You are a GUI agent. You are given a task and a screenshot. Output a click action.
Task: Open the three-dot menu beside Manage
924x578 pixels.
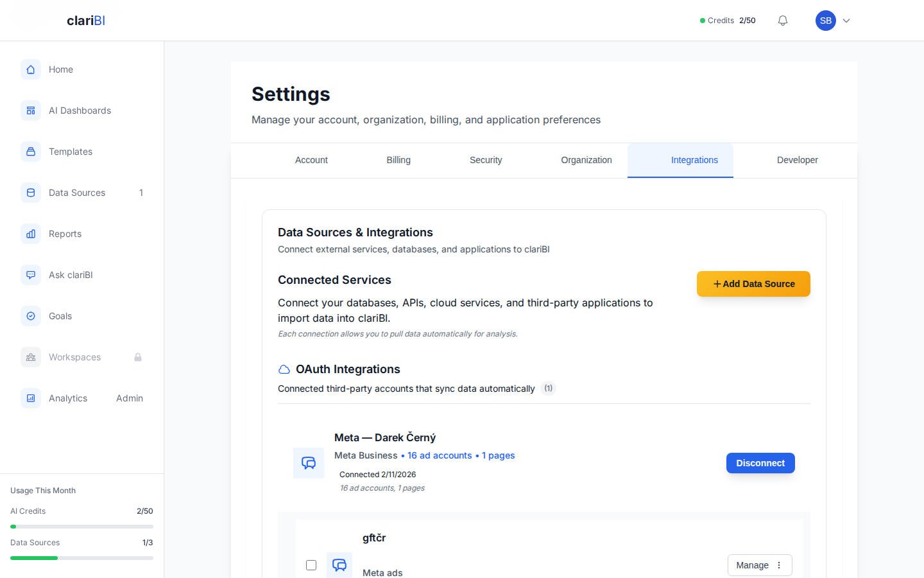click(779, 565)
